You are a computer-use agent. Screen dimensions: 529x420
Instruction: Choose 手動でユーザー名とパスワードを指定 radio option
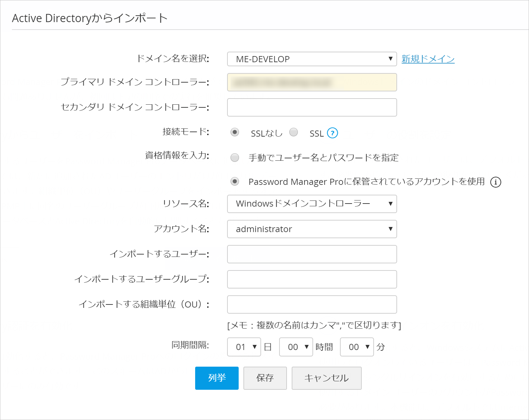coord(235,158)
